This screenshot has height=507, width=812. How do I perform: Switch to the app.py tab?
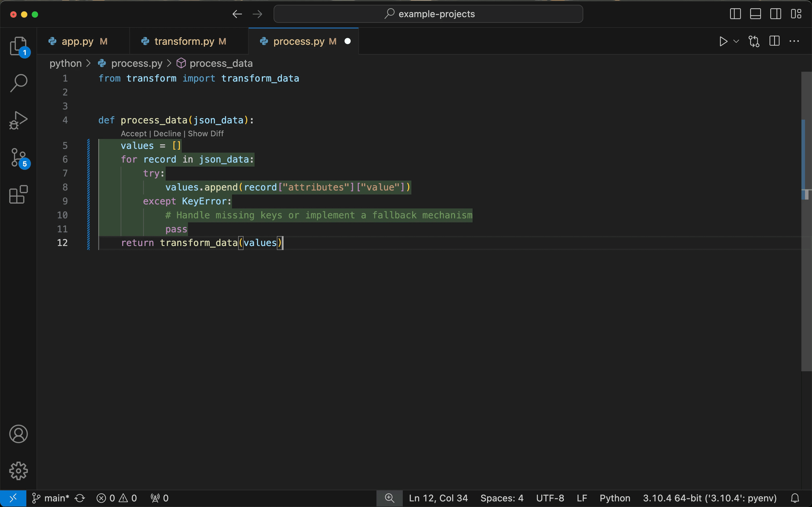(x=78, y=41)
